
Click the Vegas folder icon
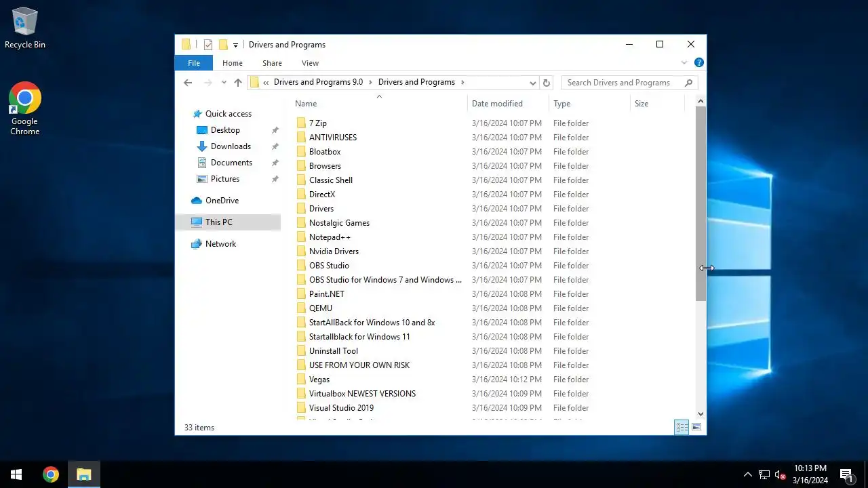pos(302,380)
